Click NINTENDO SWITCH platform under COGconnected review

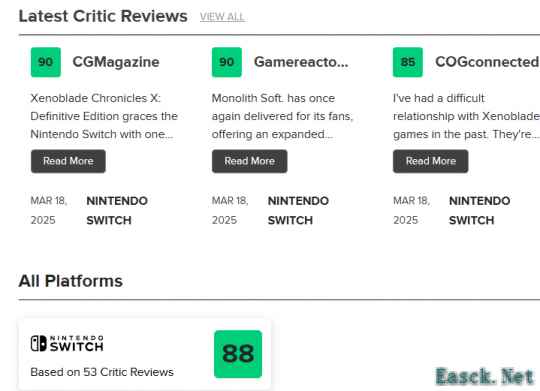click(480, 210)
